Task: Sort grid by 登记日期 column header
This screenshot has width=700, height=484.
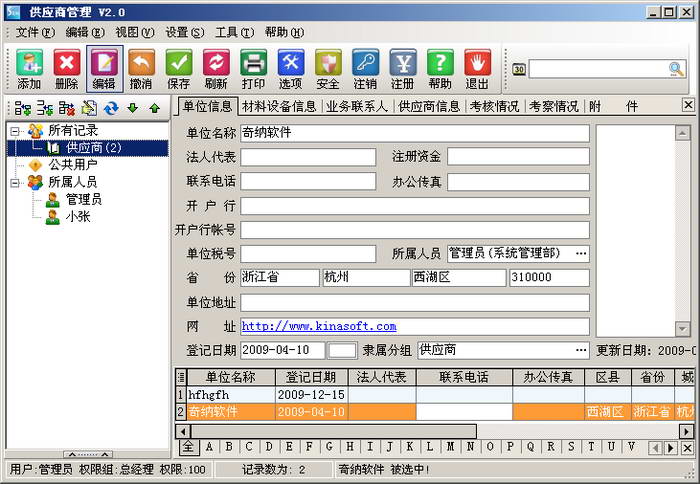Action: pyautogui.click(x=311, y=377)
